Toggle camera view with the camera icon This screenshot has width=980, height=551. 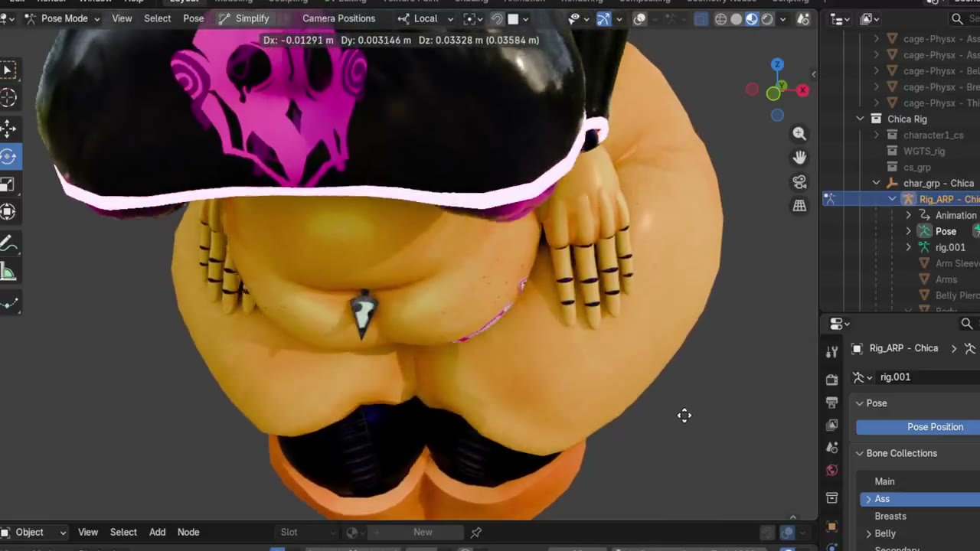coord(799,182)
